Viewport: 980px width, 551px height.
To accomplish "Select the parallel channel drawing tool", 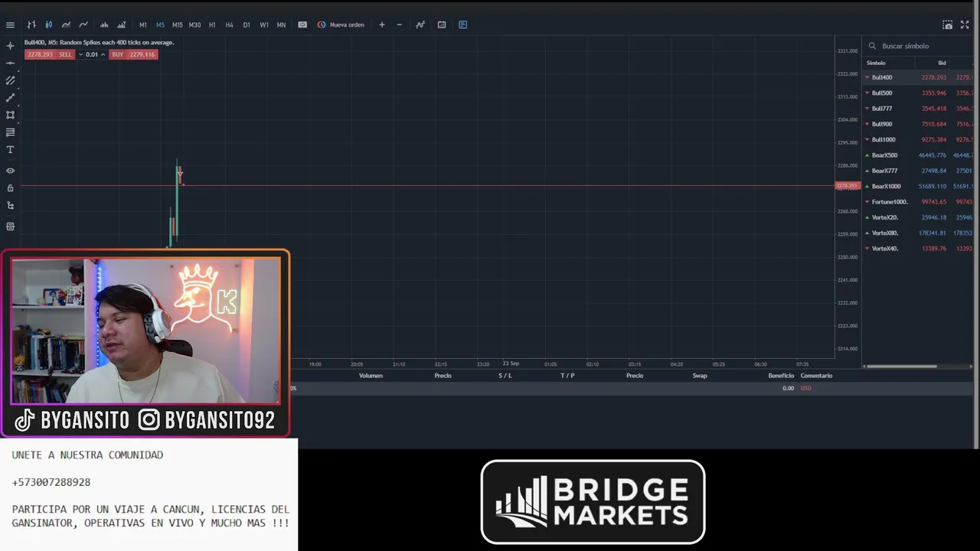I will click(x=10, y=80).
